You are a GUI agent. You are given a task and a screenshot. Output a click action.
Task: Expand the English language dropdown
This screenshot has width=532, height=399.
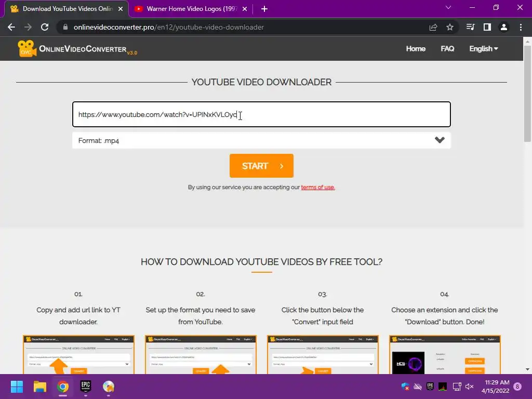tap(484, 48)
